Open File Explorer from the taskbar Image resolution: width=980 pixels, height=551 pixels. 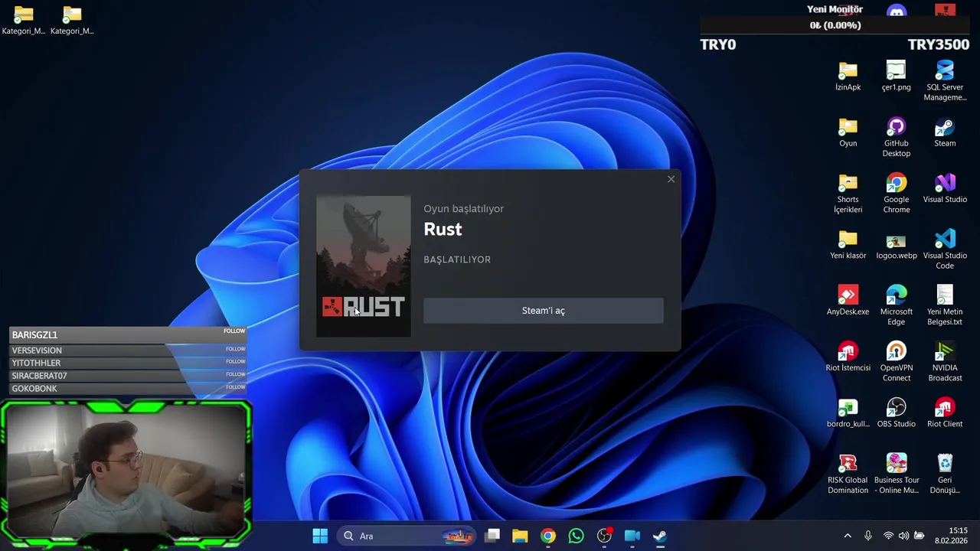pyautogui.click(x=520, y=536)
